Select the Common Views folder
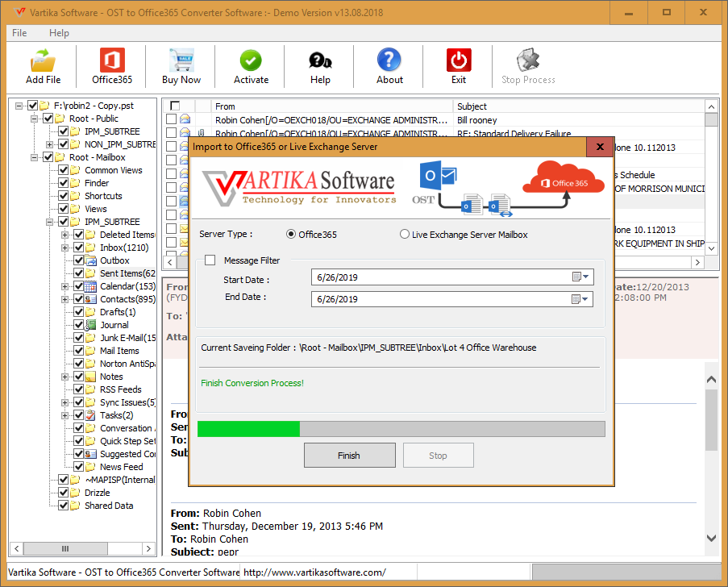The width and height of the screenshot is (728, 587). point(114,170)
